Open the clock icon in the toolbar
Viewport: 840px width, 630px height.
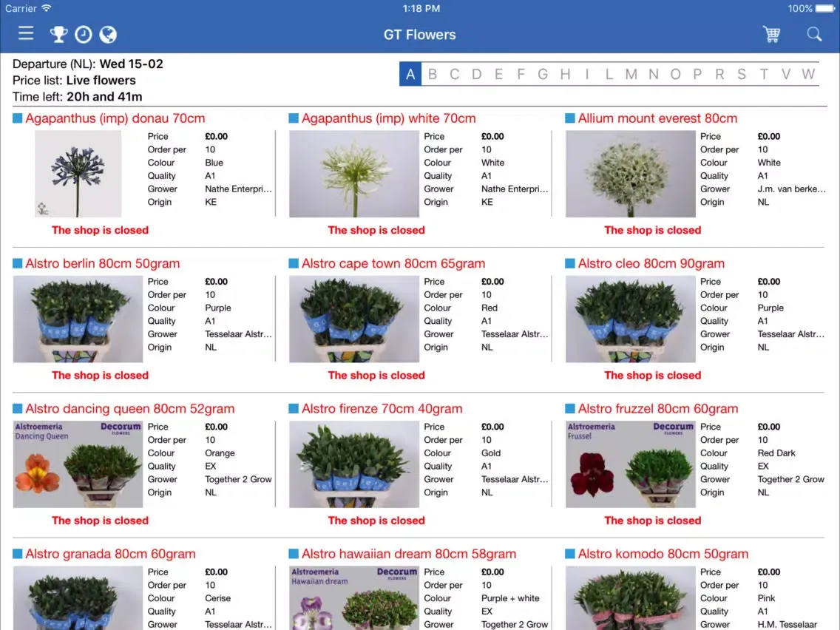[x=83, y=34]
